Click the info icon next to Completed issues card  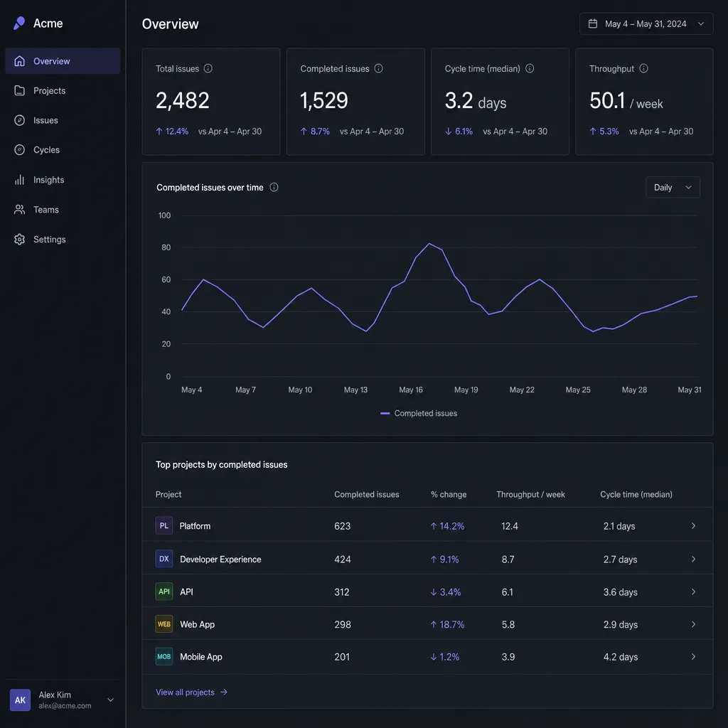coord(378,68)
